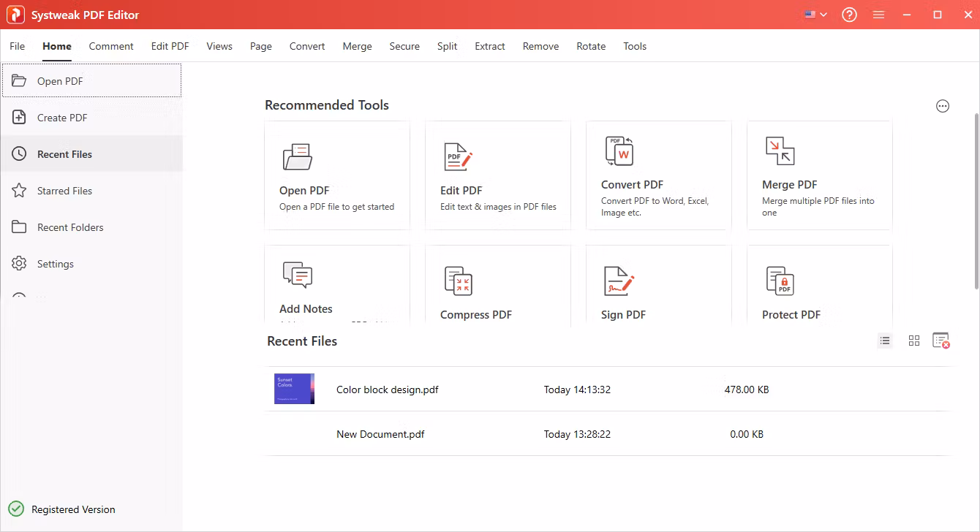Click the Merge PDF tool card icon
Image resolution: width=980 pixels, height=532 pixels.
click(x=780, y=151)
